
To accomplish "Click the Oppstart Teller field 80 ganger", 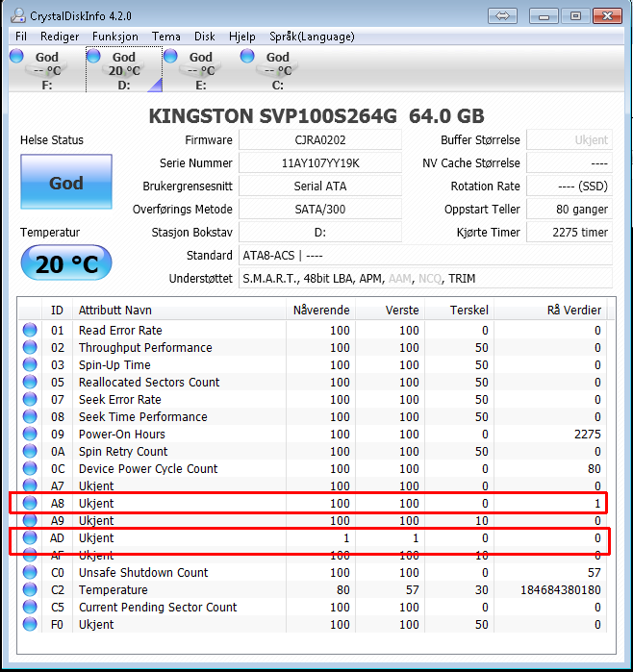I will coord(570,210).
